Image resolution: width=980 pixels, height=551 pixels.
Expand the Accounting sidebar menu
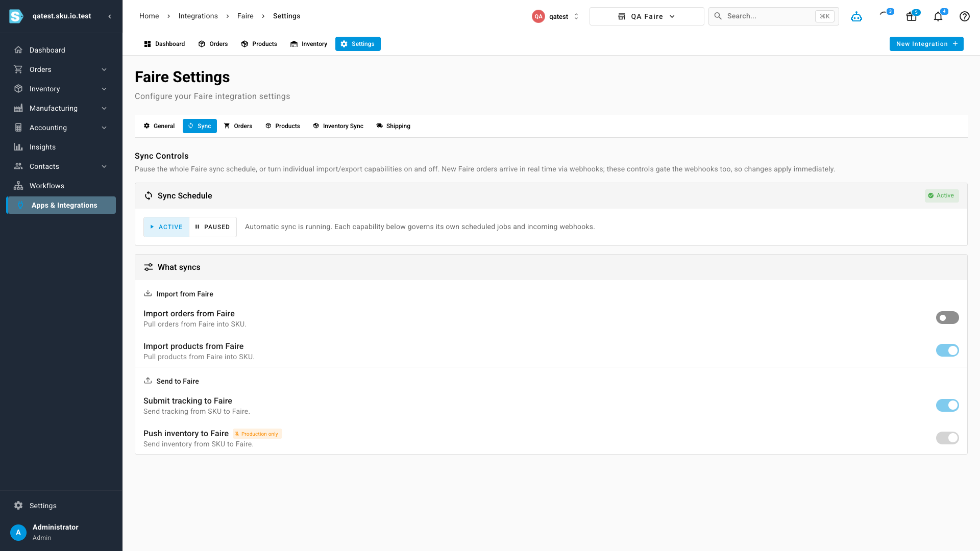(104, 128)
